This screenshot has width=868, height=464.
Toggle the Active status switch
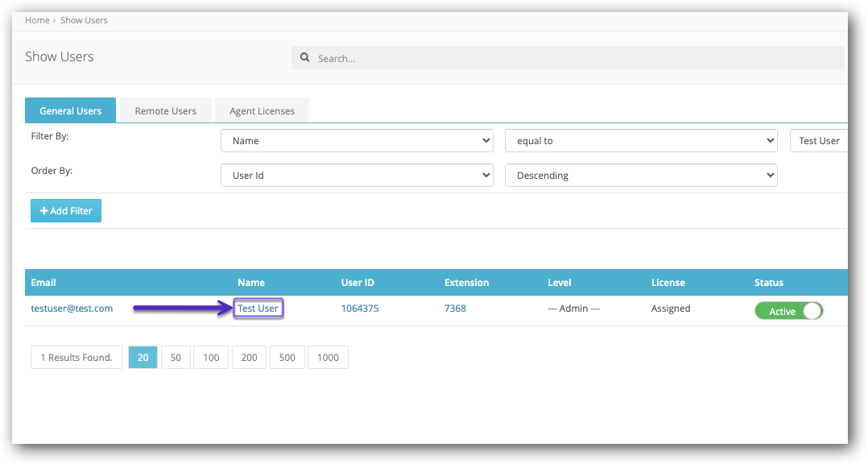[789, 311]
